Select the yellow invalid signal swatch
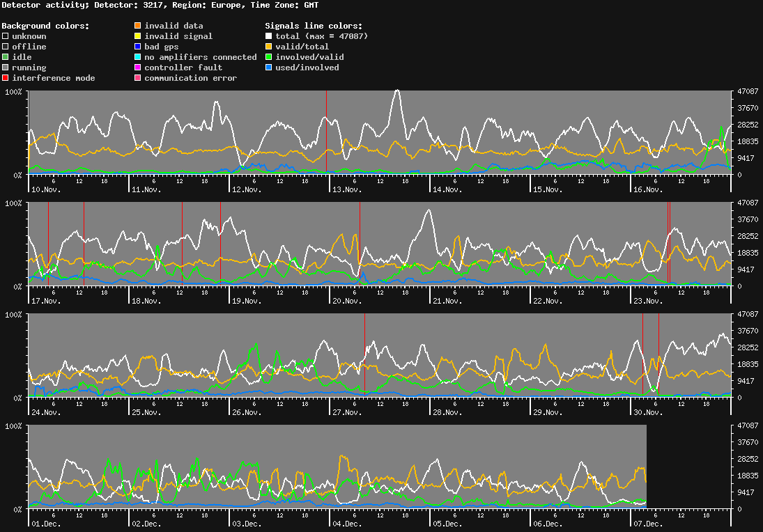This screenshot has width=763, height=532. 138,36
